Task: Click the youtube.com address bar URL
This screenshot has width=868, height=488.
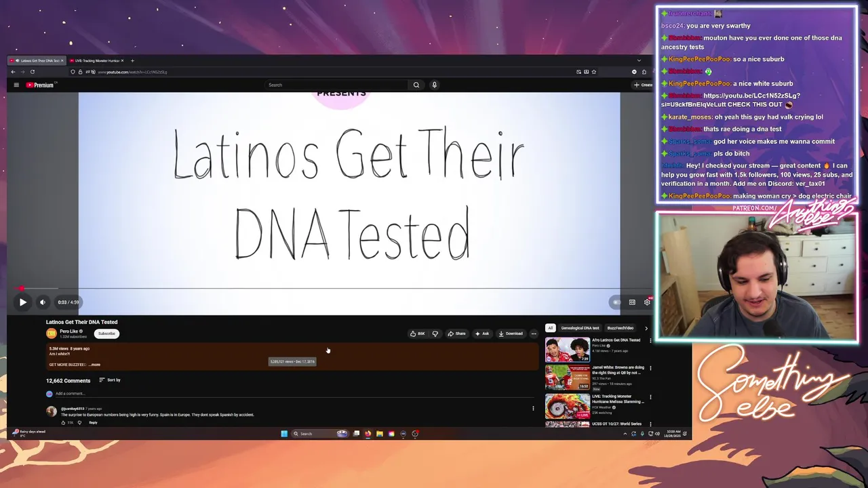Action: [x=132, y=72]
